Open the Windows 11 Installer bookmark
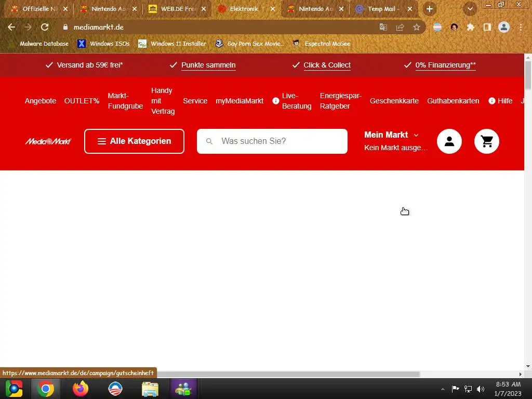 [x=172, y=44]
